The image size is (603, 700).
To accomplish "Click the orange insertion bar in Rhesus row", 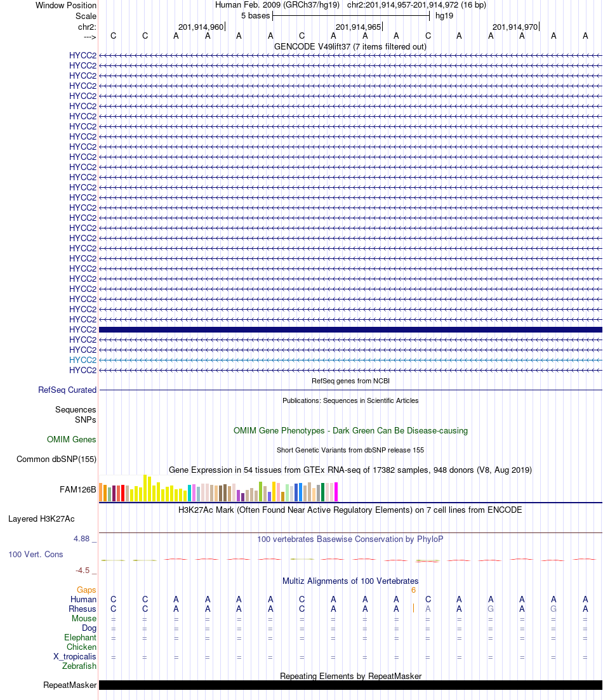I will click(414, 608).
